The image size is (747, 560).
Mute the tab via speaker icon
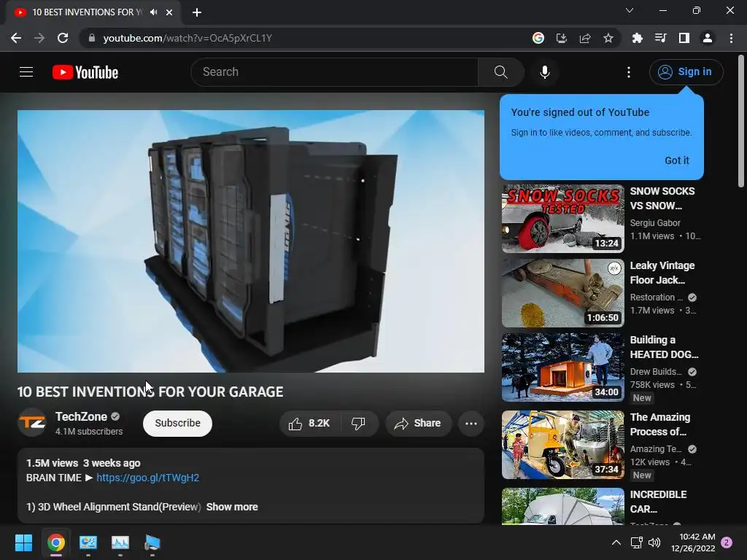click(x=153, y=12)
